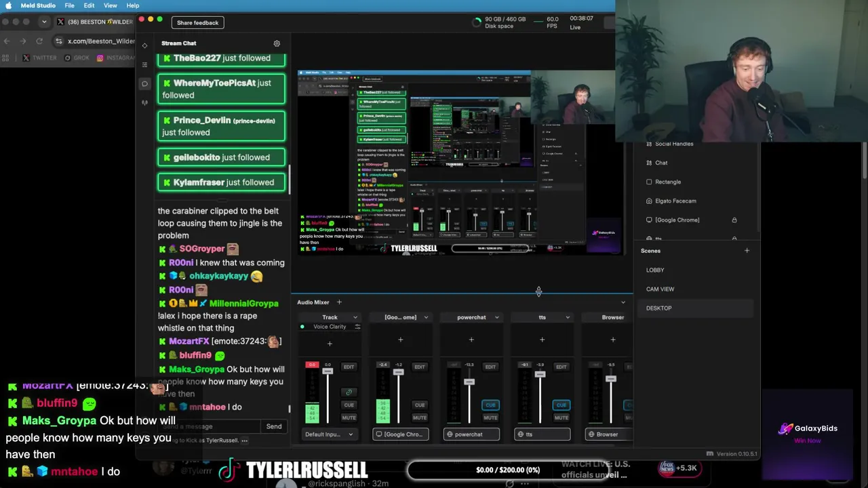The width and height of the screenshot is (868, 488).
Task: Collapse the Audio Mixer panel
Action: click(x=623, y=302)
